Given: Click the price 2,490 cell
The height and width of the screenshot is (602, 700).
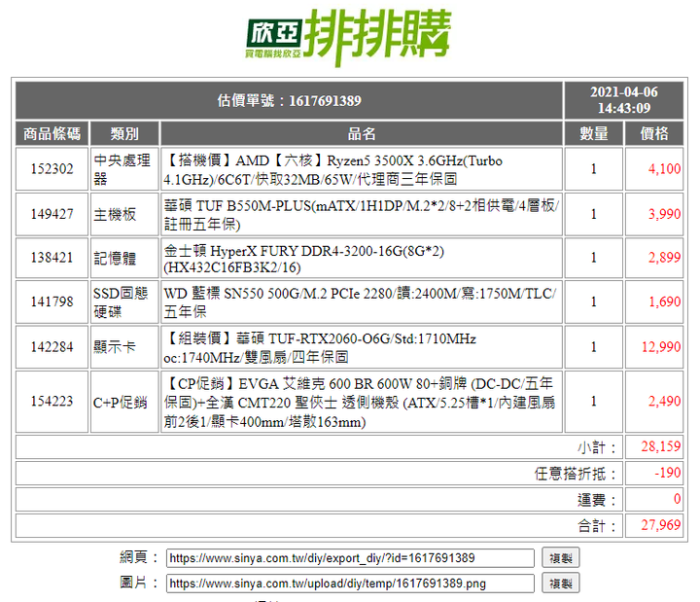Looking at the screenshot, I should 654,402.
